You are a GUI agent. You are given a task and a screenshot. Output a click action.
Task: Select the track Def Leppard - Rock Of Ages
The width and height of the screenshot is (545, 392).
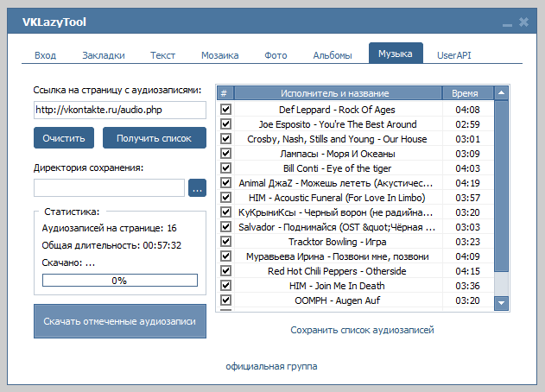tap(337, 110)
